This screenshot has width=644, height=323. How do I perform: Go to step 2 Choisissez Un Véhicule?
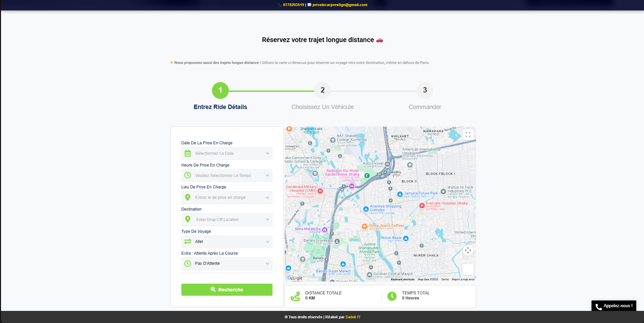tap(323, 91)
